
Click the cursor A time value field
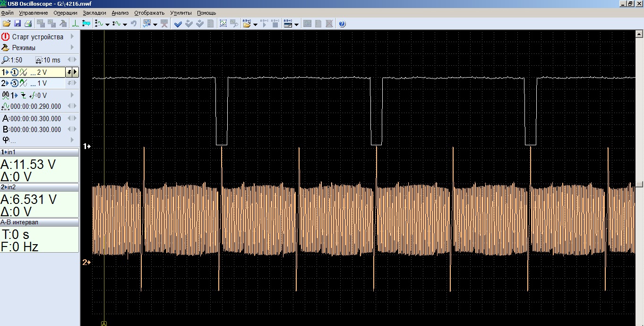pos(35,119)
